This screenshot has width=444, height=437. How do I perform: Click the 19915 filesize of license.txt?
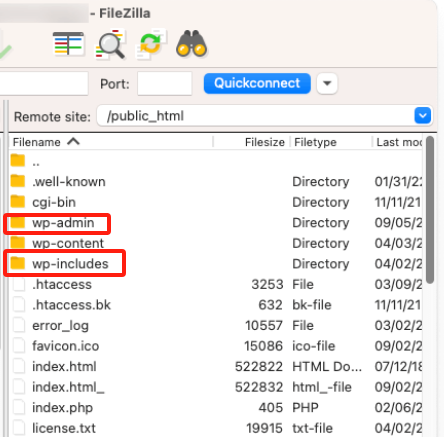pos(264,428)
